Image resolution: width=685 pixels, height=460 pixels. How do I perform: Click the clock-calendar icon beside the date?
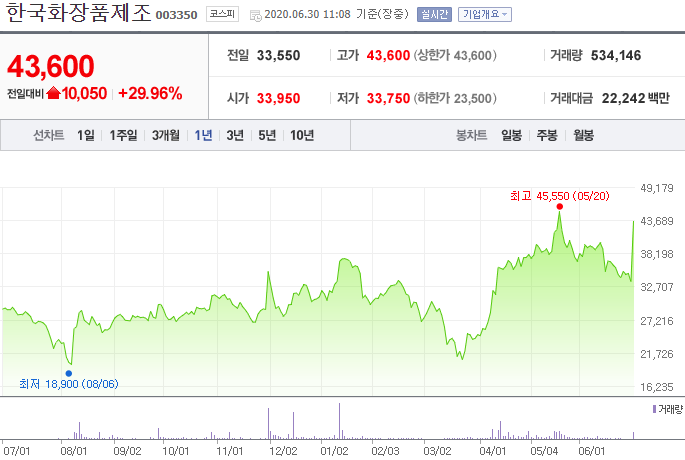(x=256, y=16)
